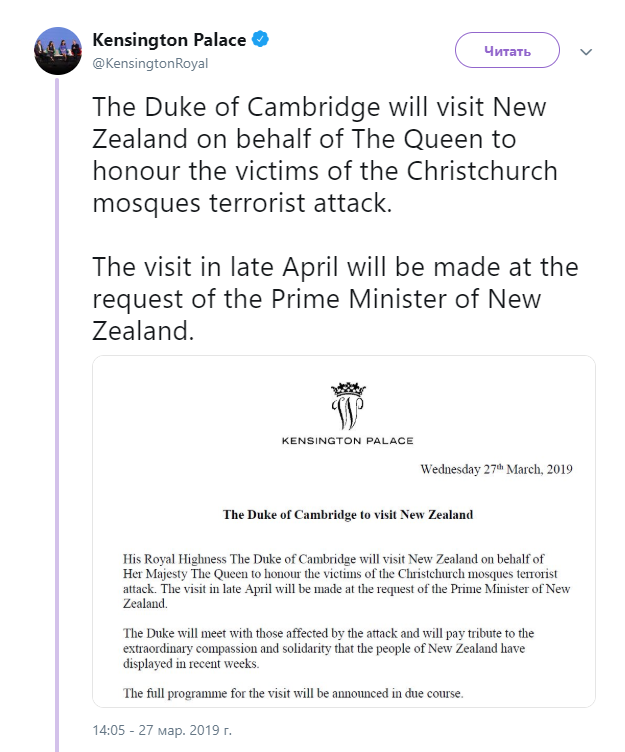Click the paragraph starting His Royal Highness

pyautogui.click(x=347, y=581)
